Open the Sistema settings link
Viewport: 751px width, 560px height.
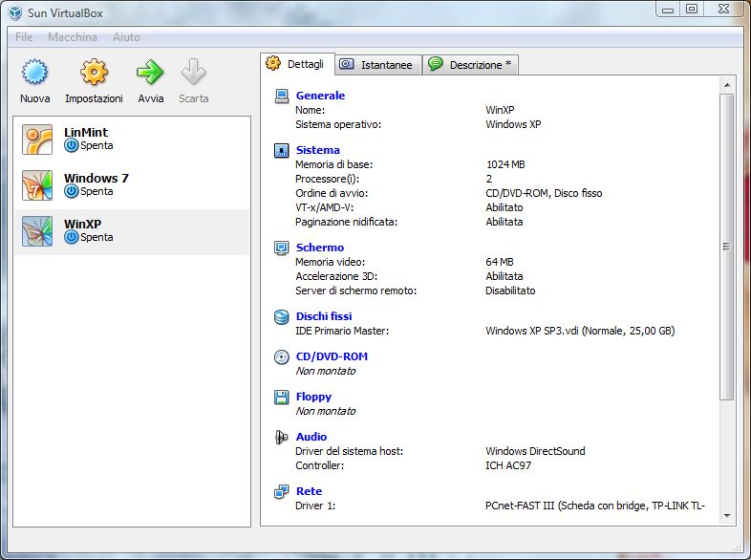tap(317, 150)
